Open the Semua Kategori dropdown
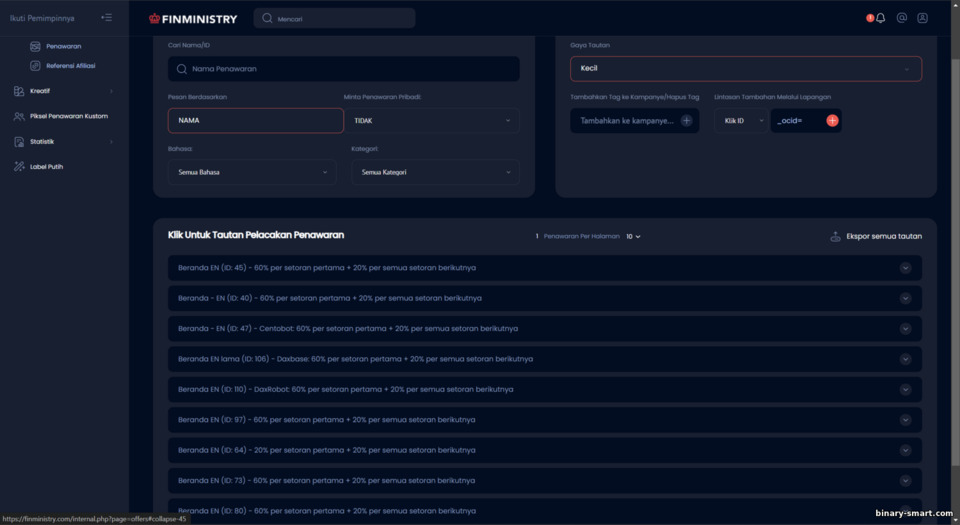Screen dimensions: 960x525 tap(435, 173)
